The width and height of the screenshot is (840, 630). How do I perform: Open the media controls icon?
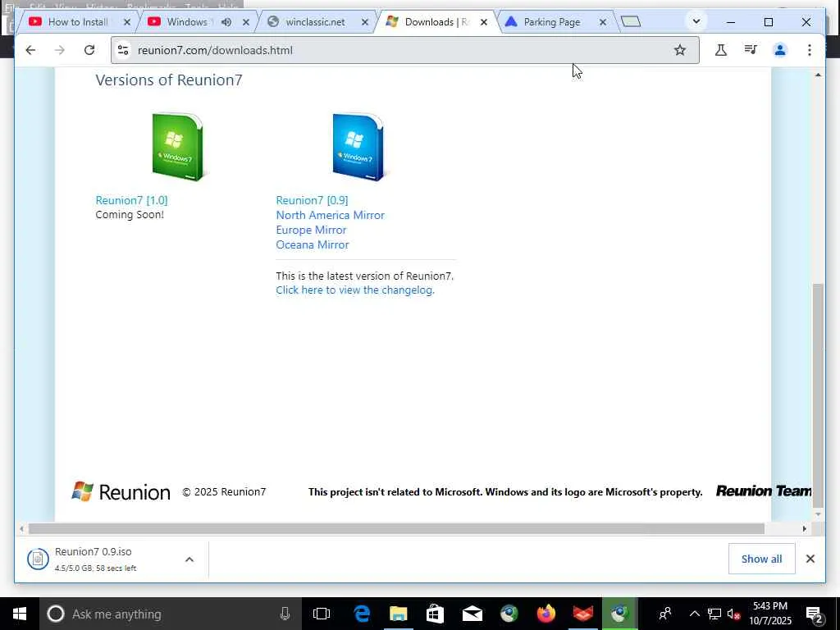(751, 50)
